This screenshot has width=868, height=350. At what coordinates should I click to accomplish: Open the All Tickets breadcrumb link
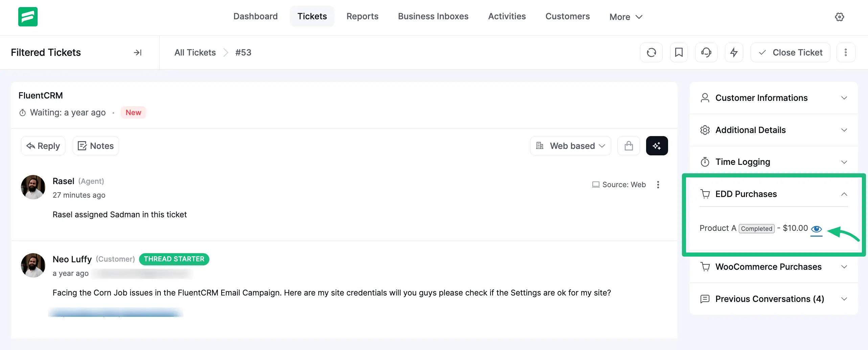195,52
